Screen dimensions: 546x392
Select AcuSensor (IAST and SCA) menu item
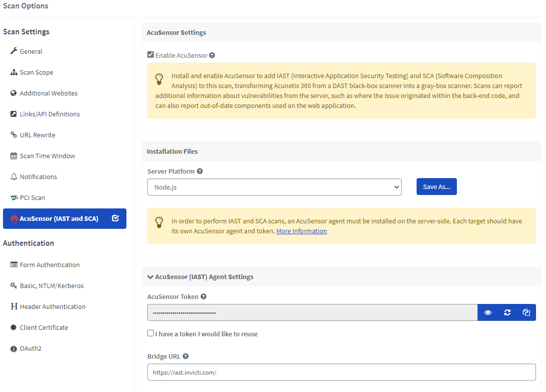tap(64, 218)
